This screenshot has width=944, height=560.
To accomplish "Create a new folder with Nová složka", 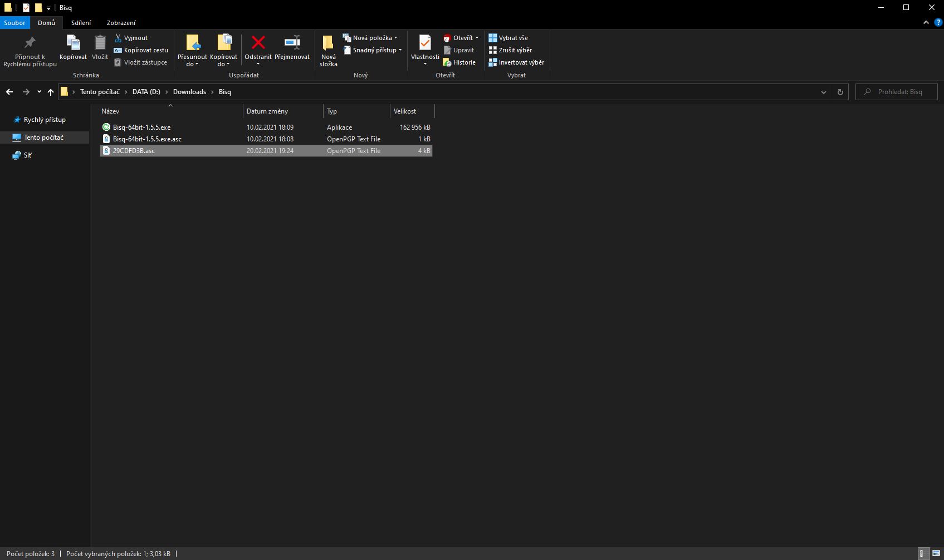I will pos(328,50).
